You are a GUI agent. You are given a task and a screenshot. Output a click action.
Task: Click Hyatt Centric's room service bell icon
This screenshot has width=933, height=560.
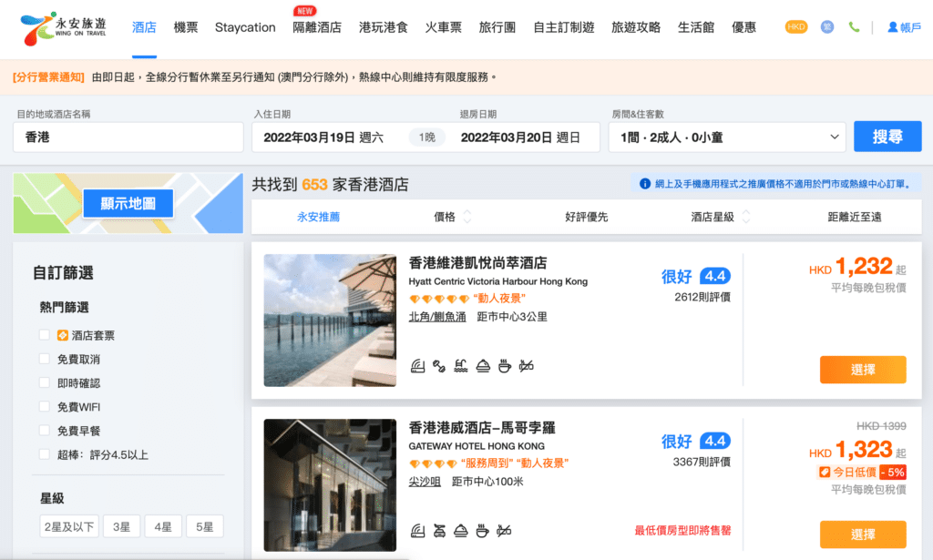(x=483, y=366)
